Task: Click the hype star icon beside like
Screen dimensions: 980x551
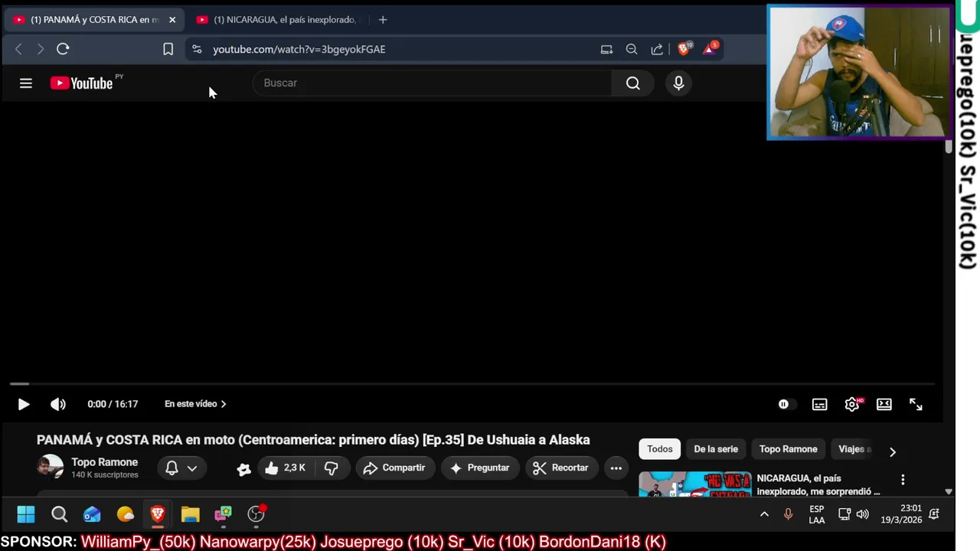Action: [243, 468]
